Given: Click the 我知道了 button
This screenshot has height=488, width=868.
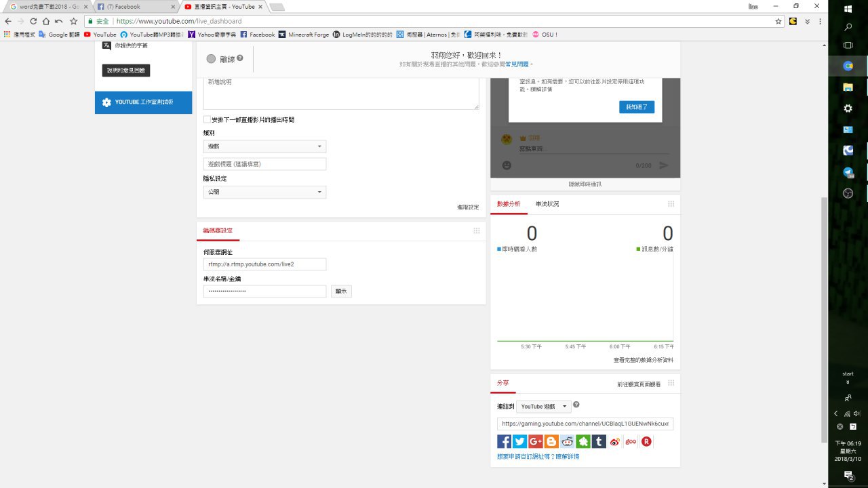Looking at the screenshot, I should [x=637, y=107].
